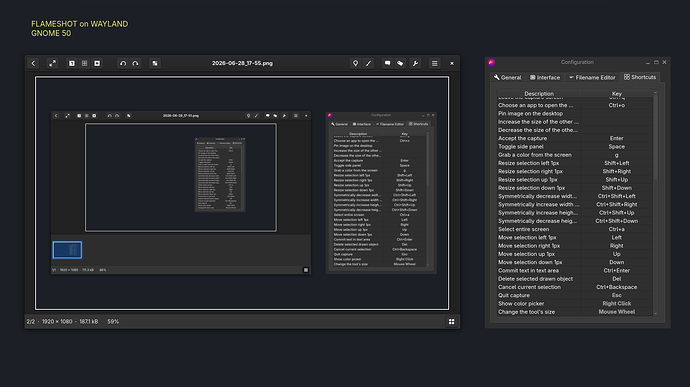Screen dimensions: 690x387
Task: Select 'Symmetrically decrease widt...' row
Action: tap(575, 196)
